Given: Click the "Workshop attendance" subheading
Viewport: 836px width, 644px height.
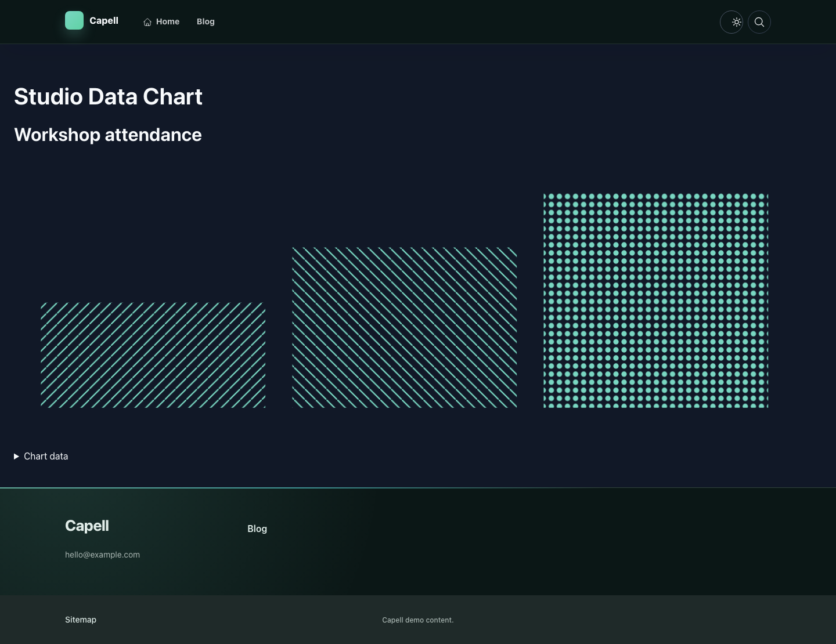Looking at the screenshot, I should tap(108, 135).
